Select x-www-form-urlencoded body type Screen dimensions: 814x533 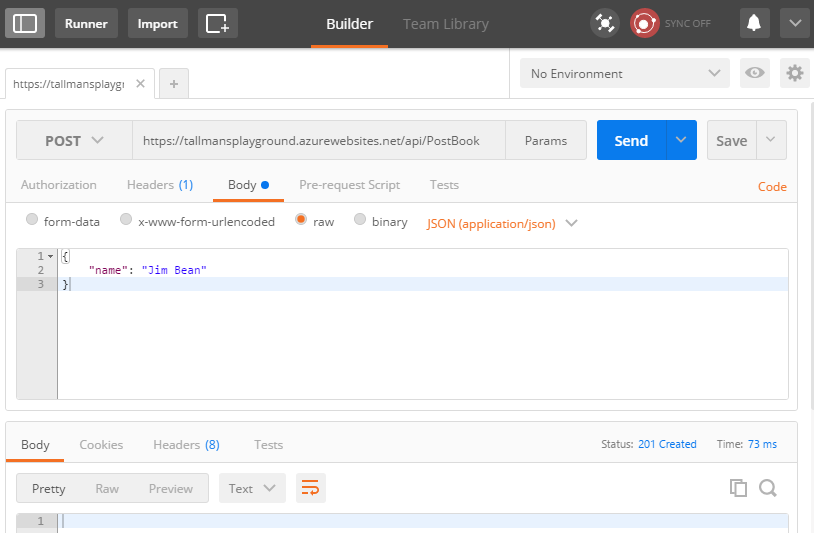pos(126,219)
